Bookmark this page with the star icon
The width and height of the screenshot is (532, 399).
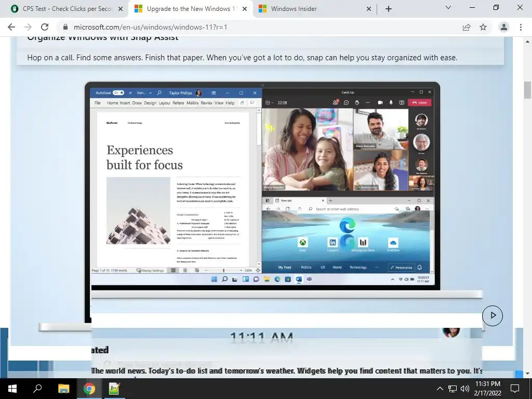(x=483, y=27)
